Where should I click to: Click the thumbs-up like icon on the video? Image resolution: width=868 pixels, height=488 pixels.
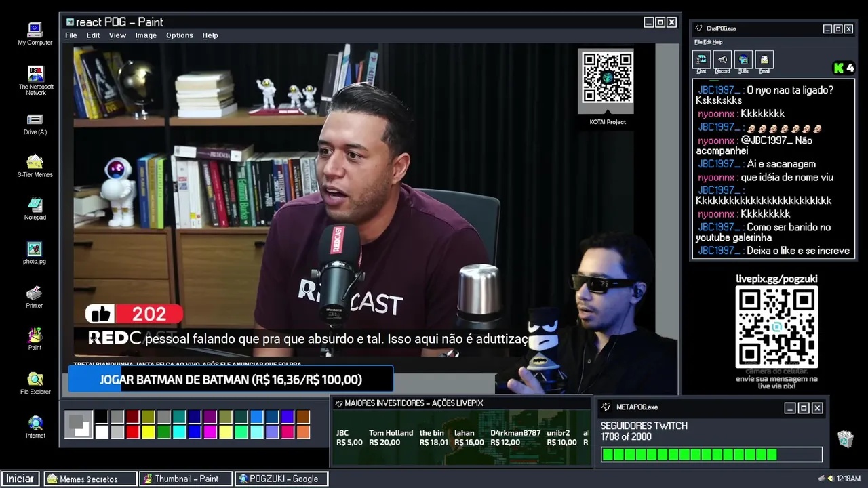pyautogui.click(x=100, y=314)
